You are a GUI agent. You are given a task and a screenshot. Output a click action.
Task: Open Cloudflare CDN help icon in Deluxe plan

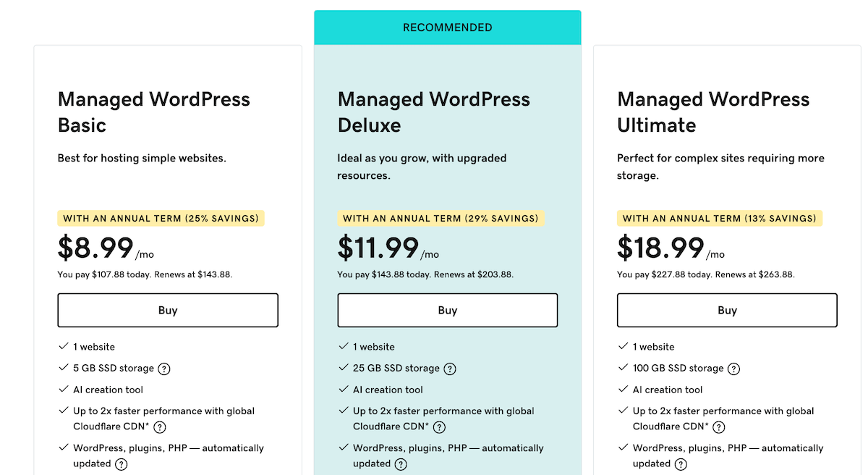point(439,427)
